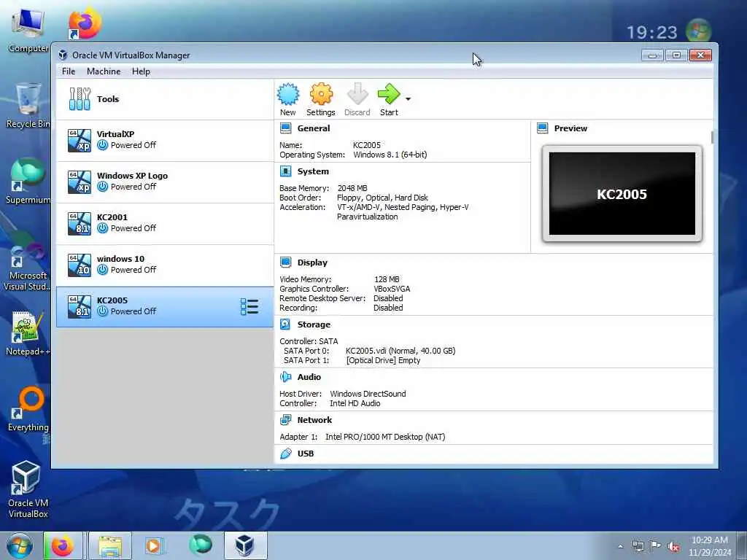
Task: Click VirtualBox taskbar button
Action: (x=245, y=545)
